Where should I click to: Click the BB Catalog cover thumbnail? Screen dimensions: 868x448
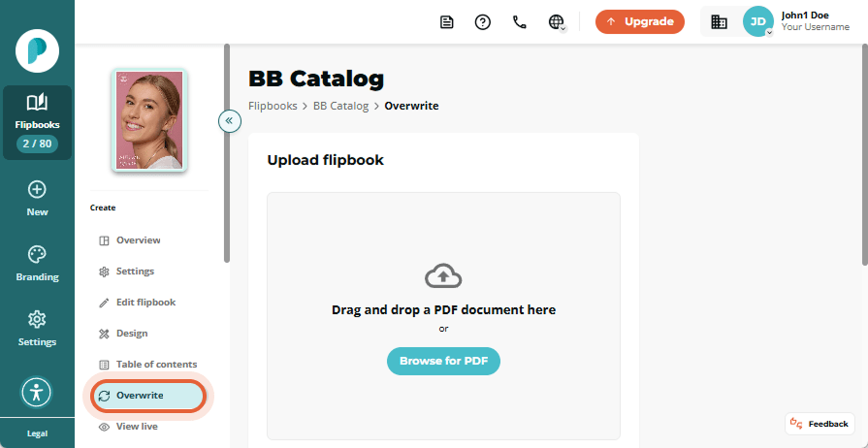click(149, 119)
